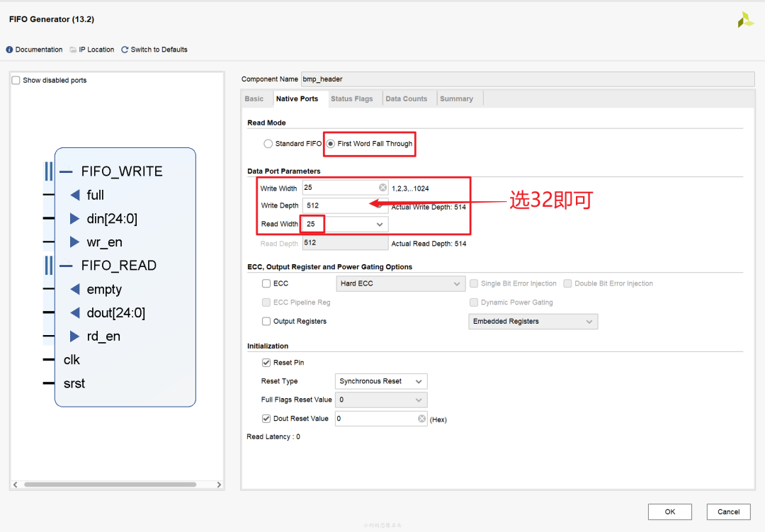Click the full port arrow

pyautogui.click(x=75, y=196)
